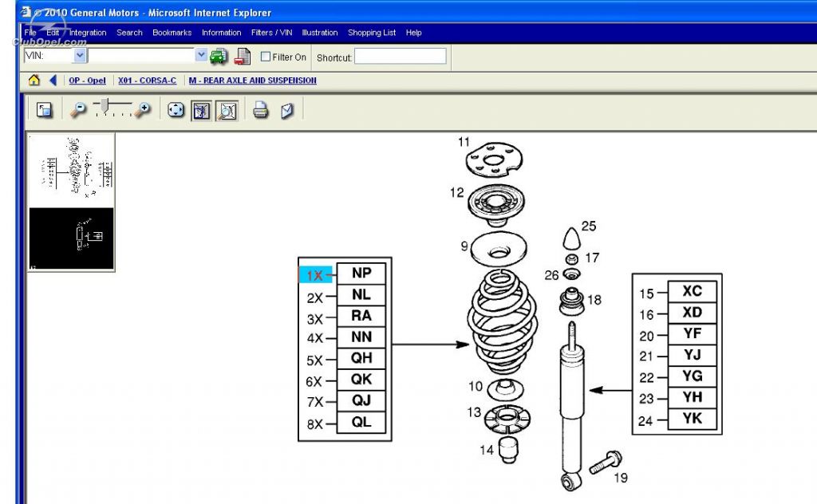This screenshot has height=504, width=817.
Task: Open the Edit menu
Action: click(x=53, y=32)
